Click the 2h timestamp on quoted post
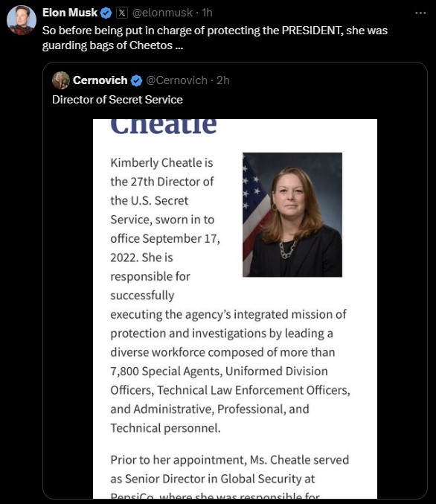436x504 pixels. tap(222, 80)
